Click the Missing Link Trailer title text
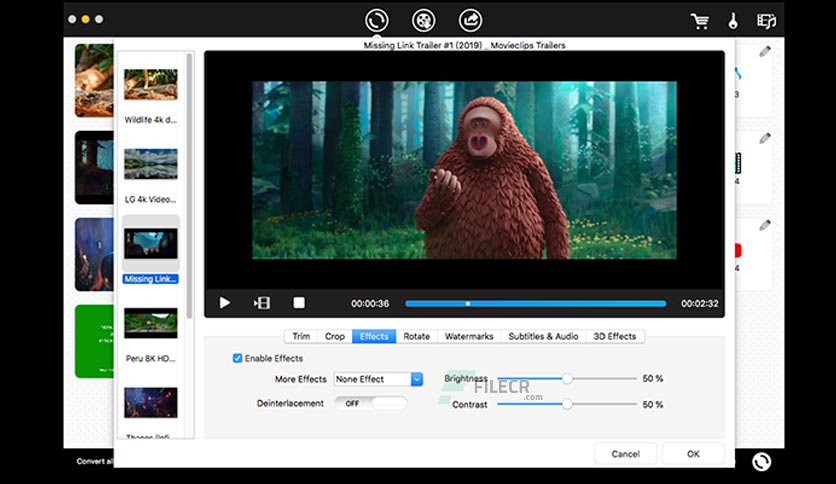This screenshot has width=836, height=484. (x=464, y=45)
